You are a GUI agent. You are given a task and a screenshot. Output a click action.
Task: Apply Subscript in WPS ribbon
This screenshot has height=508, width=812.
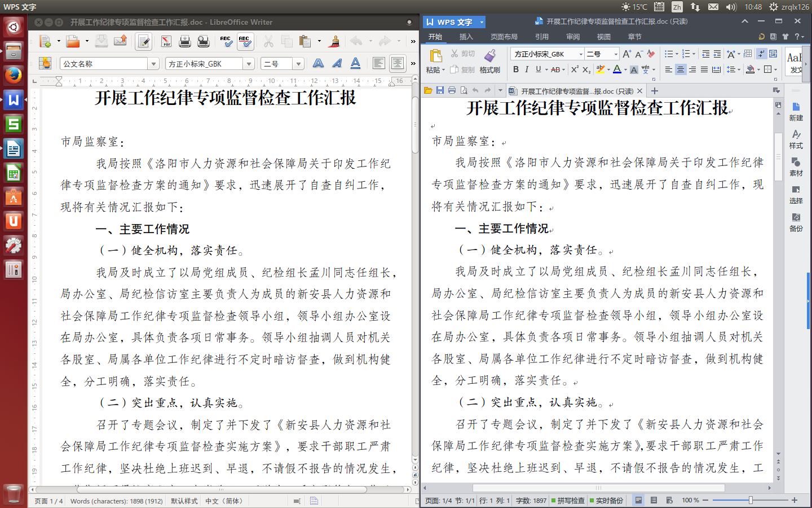click(586, 69)
